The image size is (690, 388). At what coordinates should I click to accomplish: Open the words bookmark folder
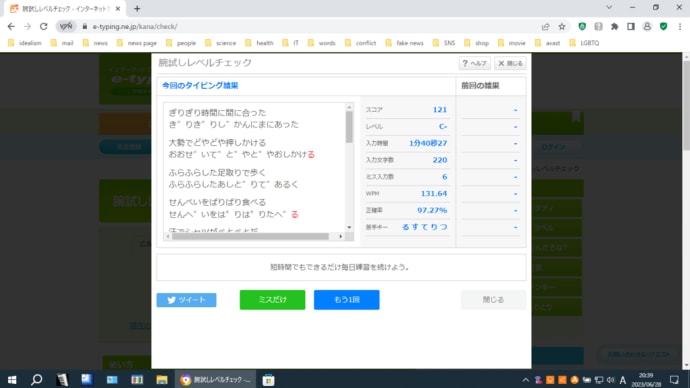(322, 43)
